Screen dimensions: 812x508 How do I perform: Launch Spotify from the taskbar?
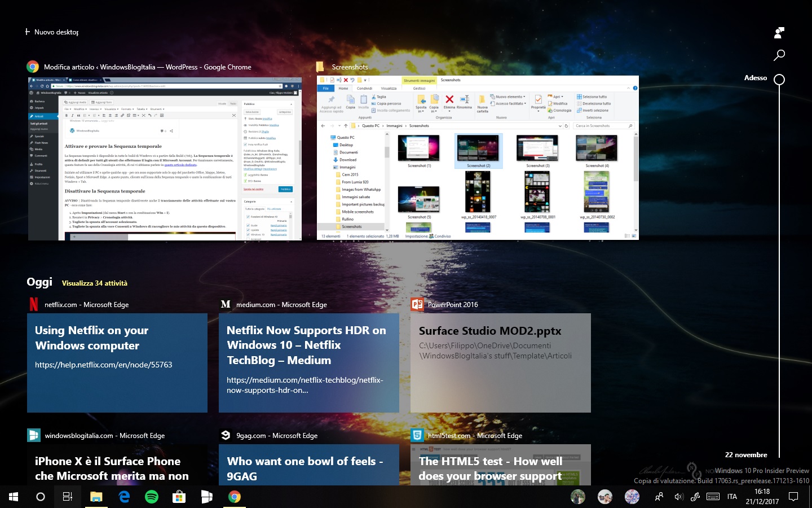point(151,497)
